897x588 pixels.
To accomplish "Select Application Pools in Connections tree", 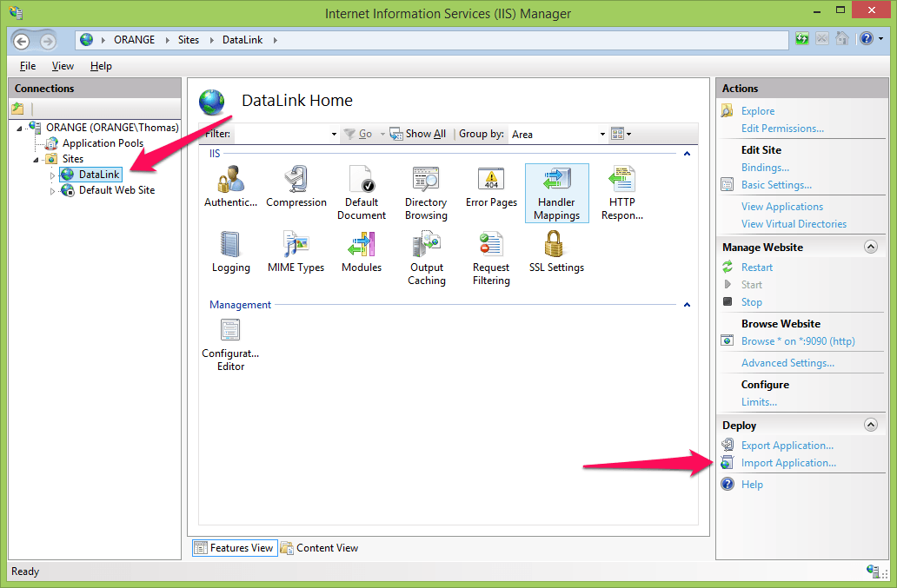I will 103,143.
